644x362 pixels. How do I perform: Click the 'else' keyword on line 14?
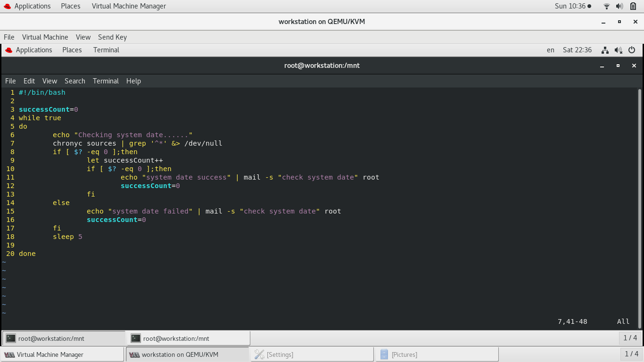pyautogui.click(x=61, y=203)
